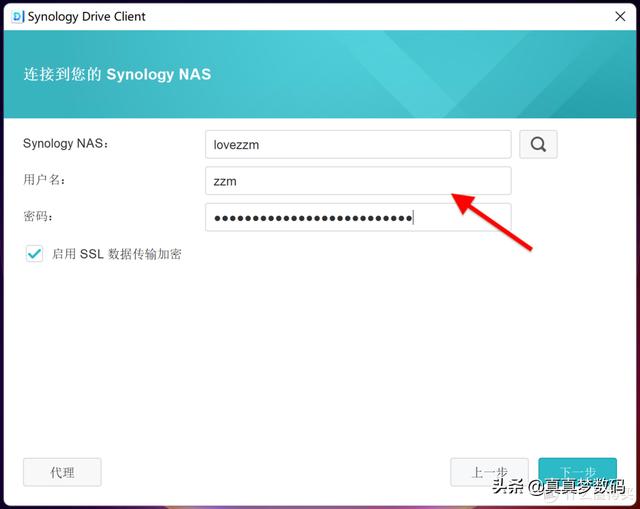
Task: Open the 代理 proxy settings button
Action: pos(62,472)
